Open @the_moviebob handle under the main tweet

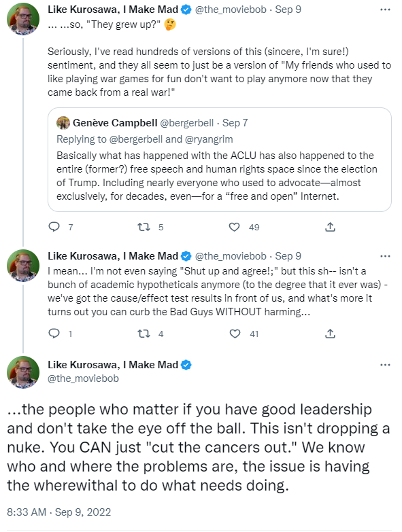83,378
